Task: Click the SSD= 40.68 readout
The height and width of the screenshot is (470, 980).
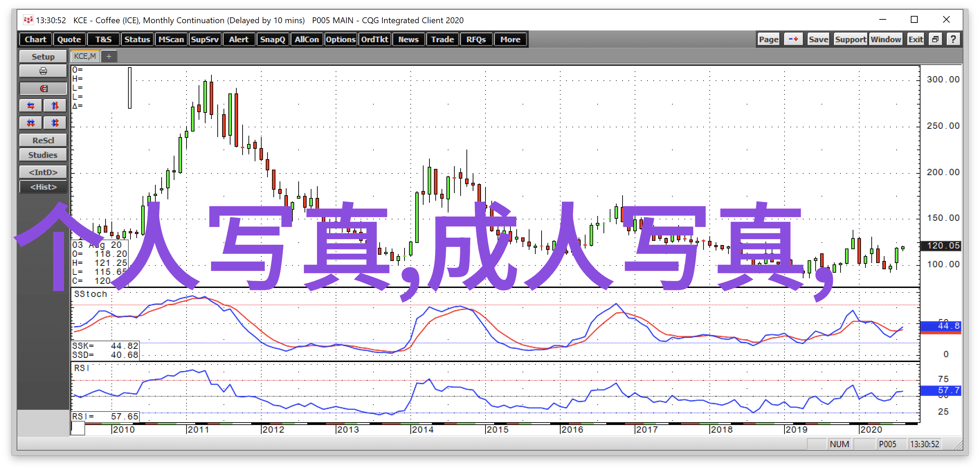Action: 106,355
